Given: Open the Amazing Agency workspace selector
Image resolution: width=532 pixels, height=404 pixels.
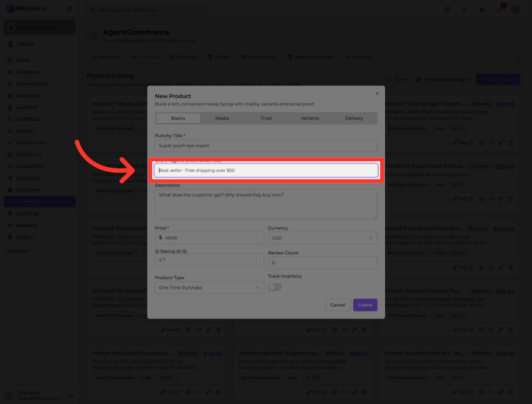Looking at the screenshot, I should point(39,27).
